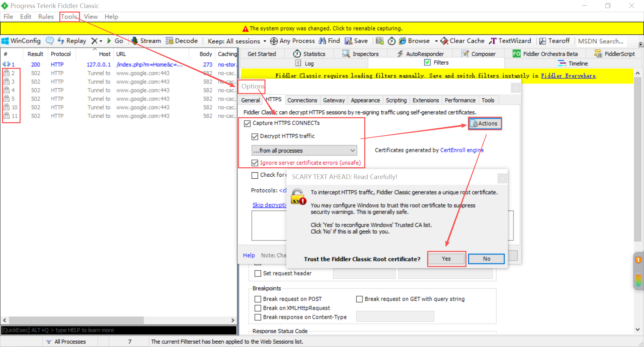
Task: Toggle Capture HTTPS CONNECTs checkbox
Action: point(248,123)
